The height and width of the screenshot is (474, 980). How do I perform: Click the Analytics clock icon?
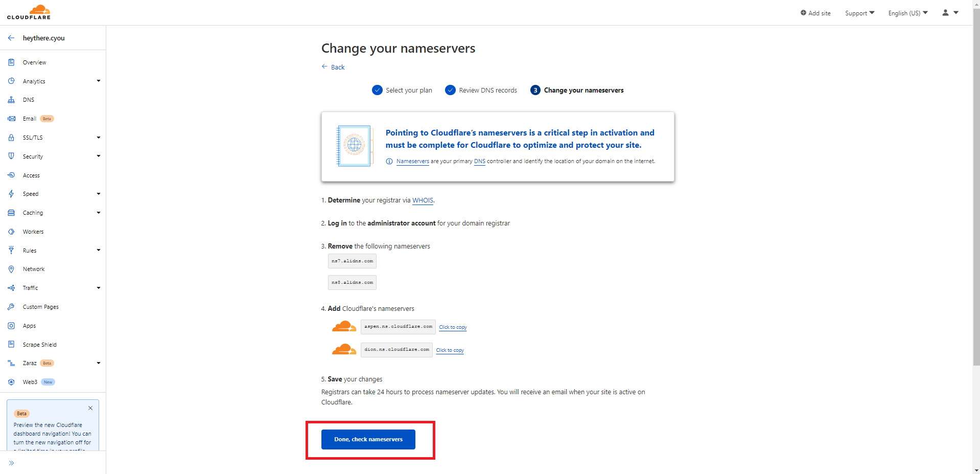point(11,81)
